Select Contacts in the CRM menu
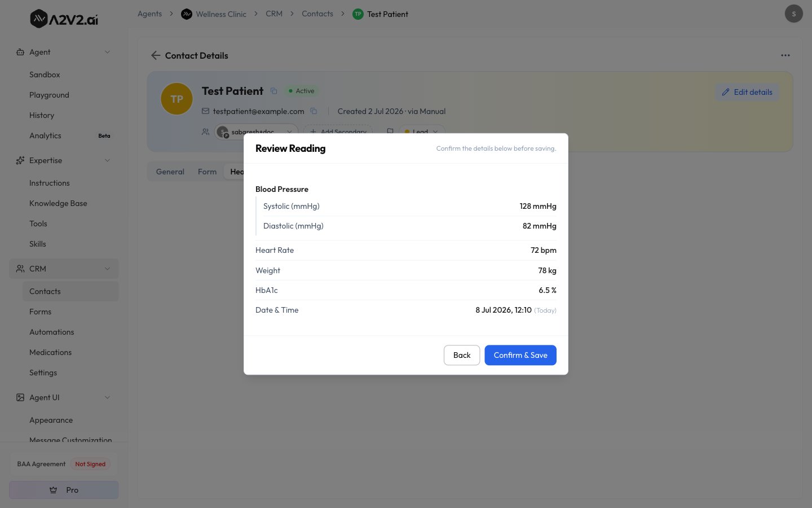The image size is (812, 508). pos(70,291)
